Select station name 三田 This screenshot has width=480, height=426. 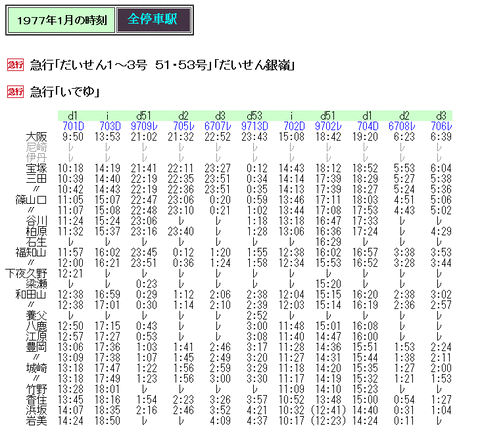click(x=36, y=179)
